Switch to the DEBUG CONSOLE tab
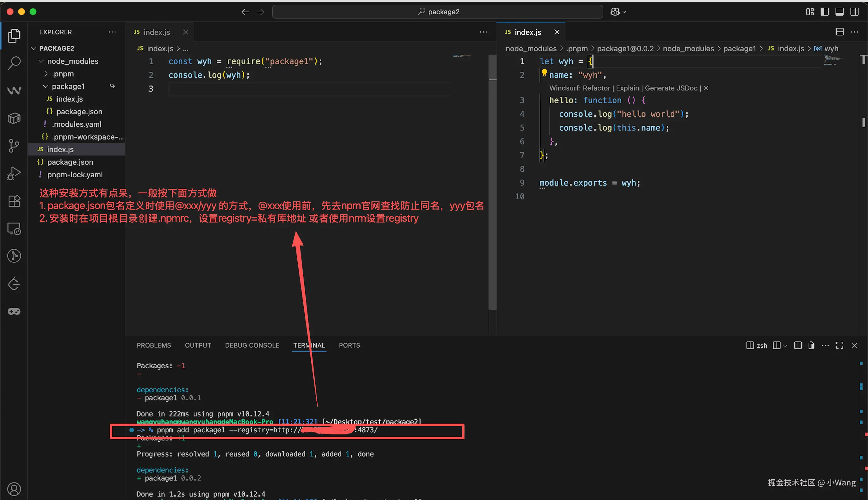This screenshot has height=500, width=868. coord(252,345)
